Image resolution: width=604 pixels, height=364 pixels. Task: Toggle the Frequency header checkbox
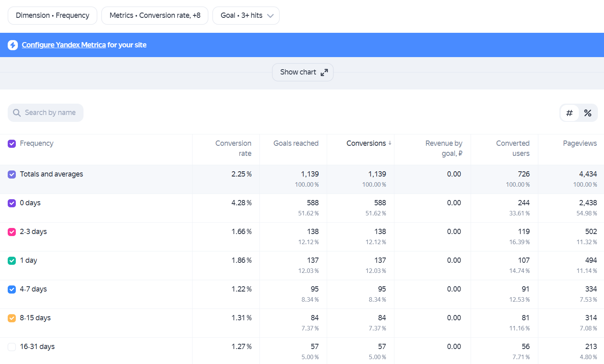point(12,143)
